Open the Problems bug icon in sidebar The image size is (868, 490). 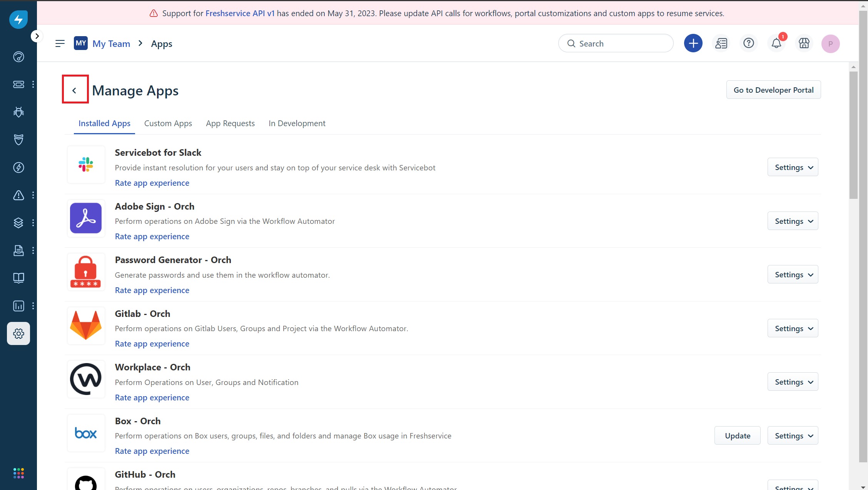18,112
